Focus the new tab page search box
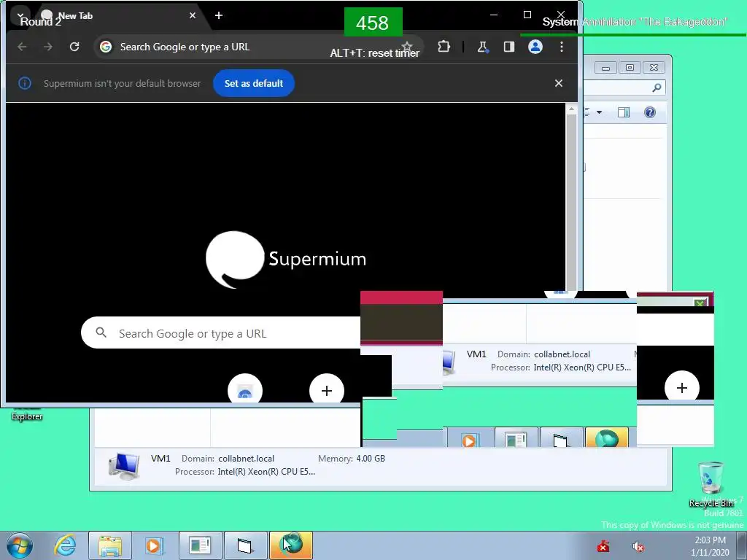This screenshot has width=747, height=560. click(221, 332)
